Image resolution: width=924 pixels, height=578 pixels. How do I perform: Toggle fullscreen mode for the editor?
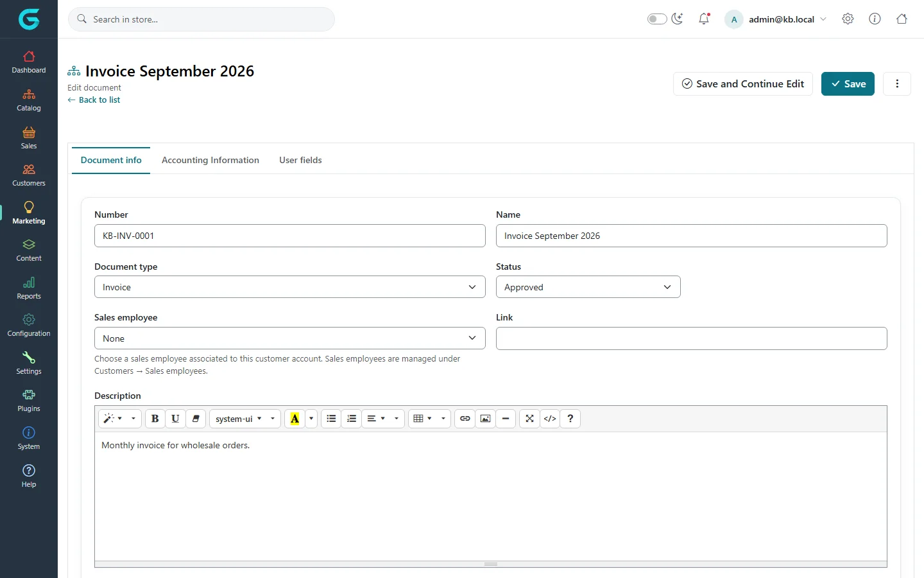pos(529,419)
